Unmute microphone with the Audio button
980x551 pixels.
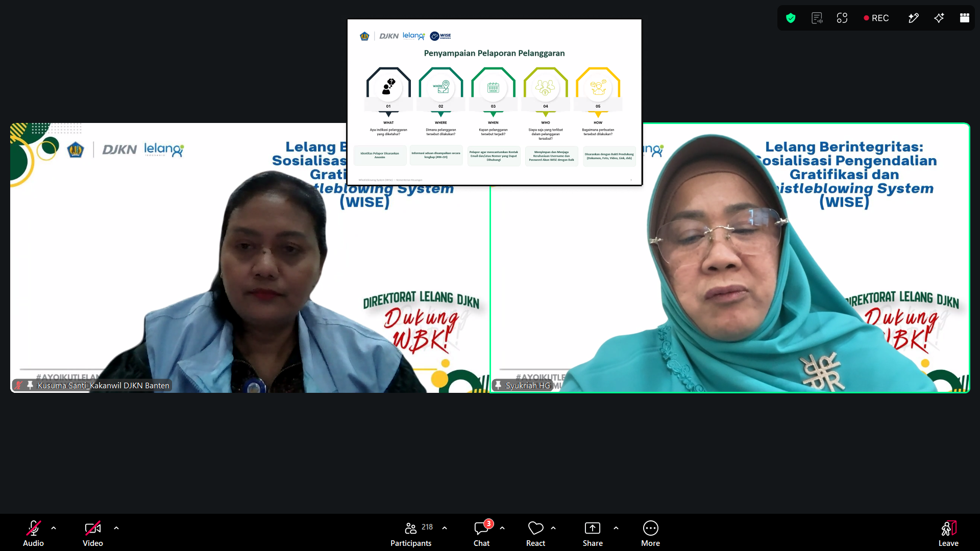33,533
